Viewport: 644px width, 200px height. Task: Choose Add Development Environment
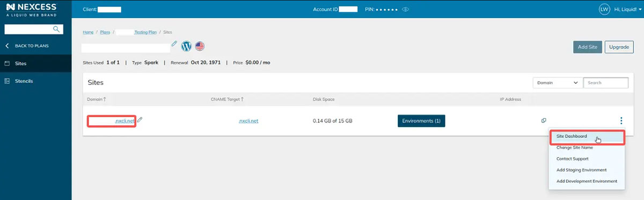pyautogui.click(x=587, y=181)
